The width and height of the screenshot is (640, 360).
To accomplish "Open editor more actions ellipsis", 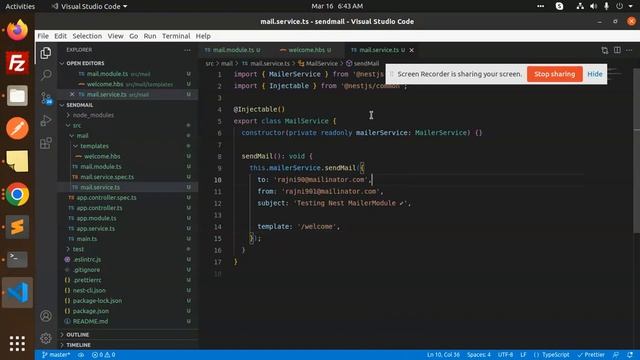I will click(629, 50).
